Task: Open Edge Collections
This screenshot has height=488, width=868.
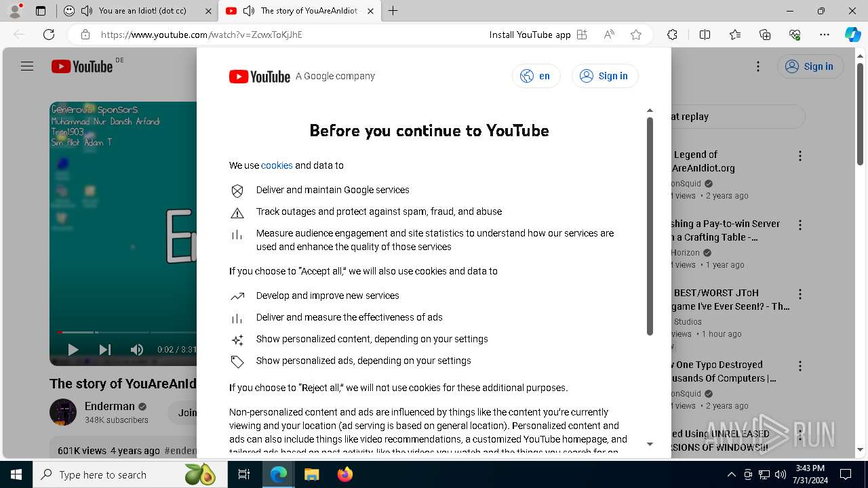Action: (x=765, y=35)
